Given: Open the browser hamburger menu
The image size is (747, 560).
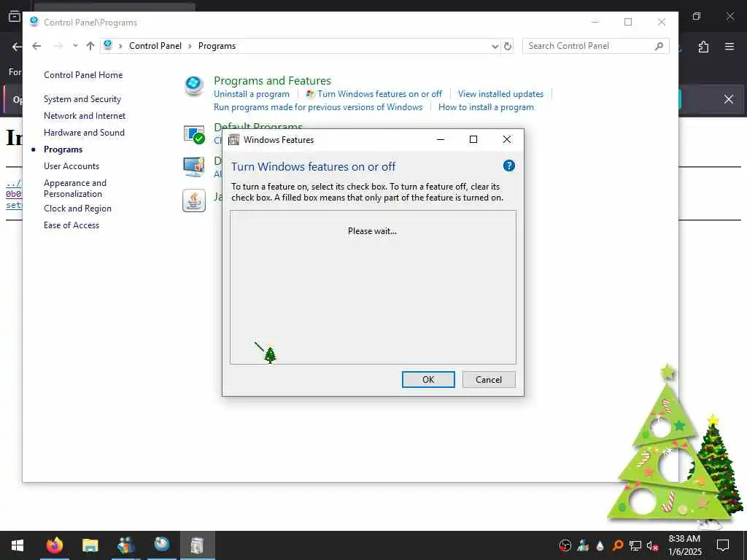Looking at the screenshot, I should click(729, 47).
